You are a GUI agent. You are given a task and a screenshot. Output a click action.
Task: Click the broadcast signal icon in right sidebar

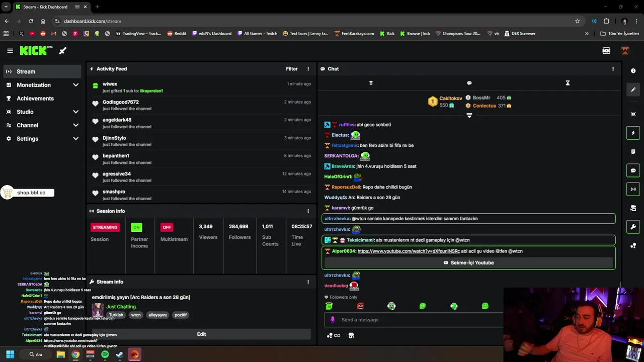633,190
